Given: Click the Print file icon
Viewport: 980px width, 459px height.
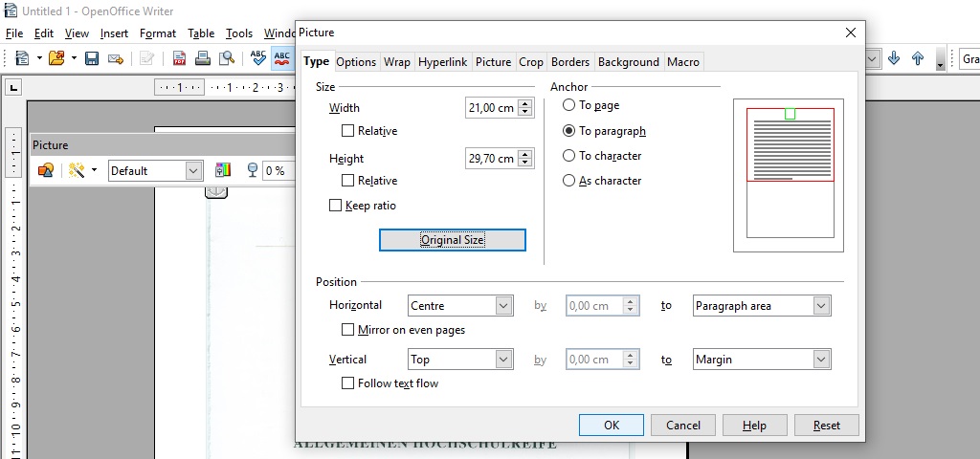Looking at the screenshot, I should 203,58.
